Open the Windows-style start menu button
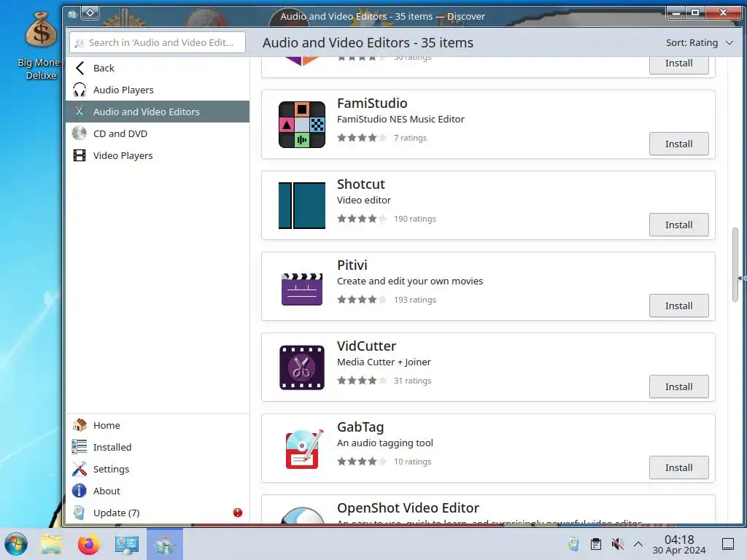The image size is (747, 560). point(16,544)
